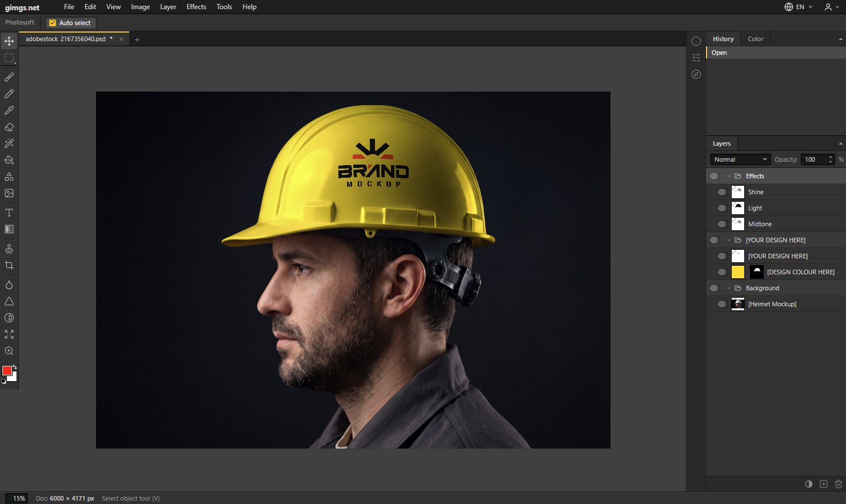This screenshot has height=504, width=846.
Task: Select the rectangular Marquee selection tool
Action: click(9, 58)
